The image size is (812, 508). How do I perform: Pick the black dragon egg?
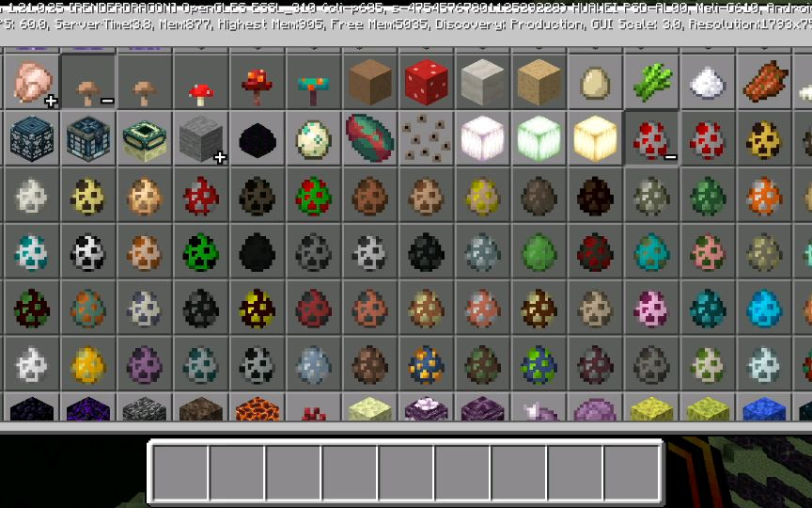pyautogui.click(x=258, y=138)
